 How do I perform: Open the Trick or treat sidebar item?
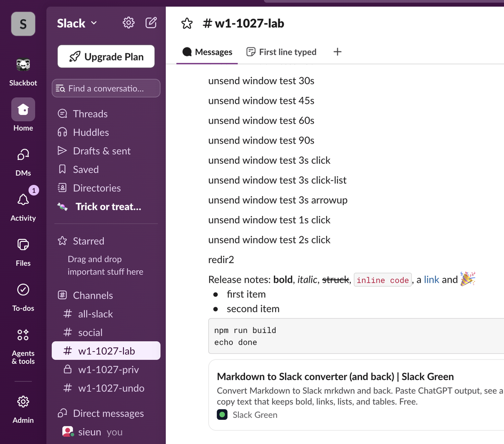(x=106, y=207)
